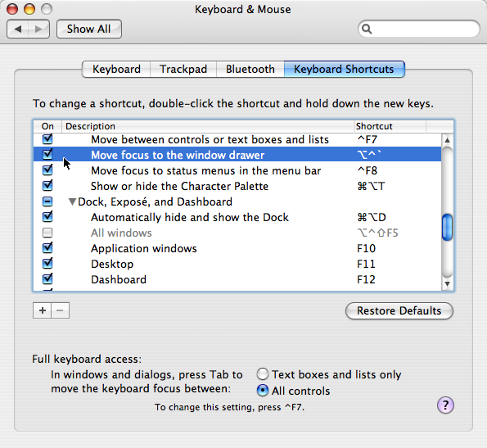487x448 pixels.
Task: Click the blue scrollbar thumb
Action: [x=447, y=227]
